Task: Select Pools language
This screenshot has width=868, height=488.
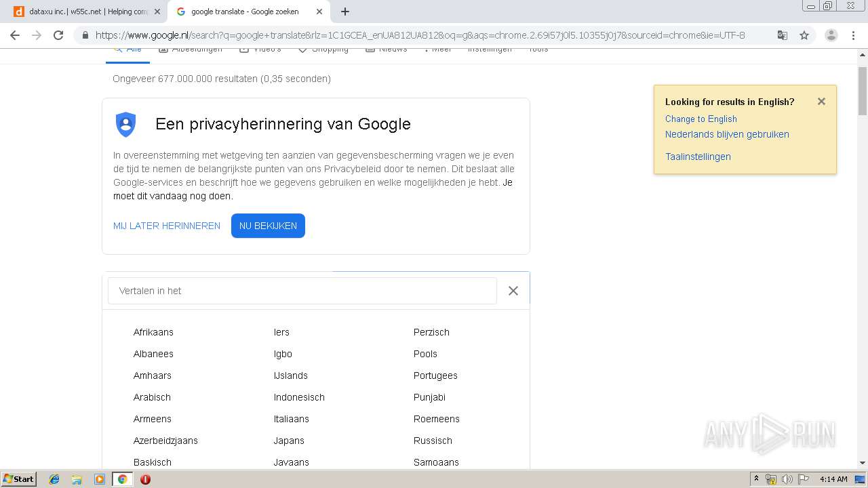Action: [x=425, y=354]
